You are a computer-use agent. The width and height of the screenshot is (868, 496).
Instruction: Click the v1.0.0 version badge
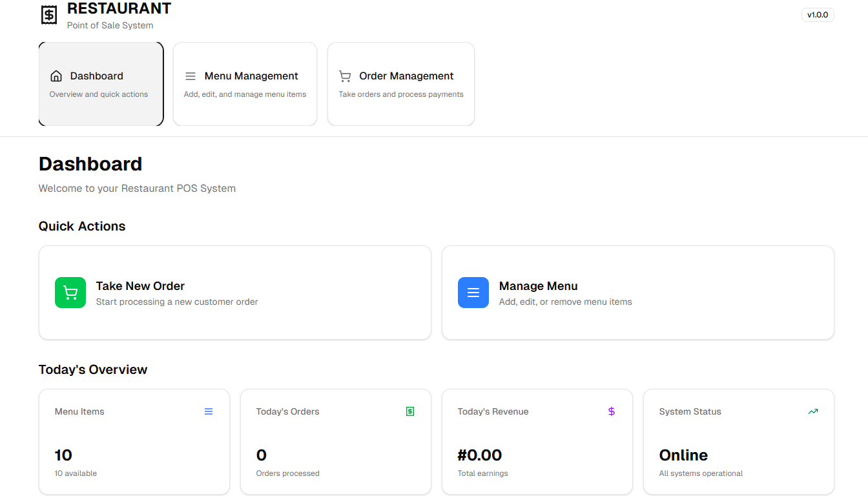tap(818, 15)
